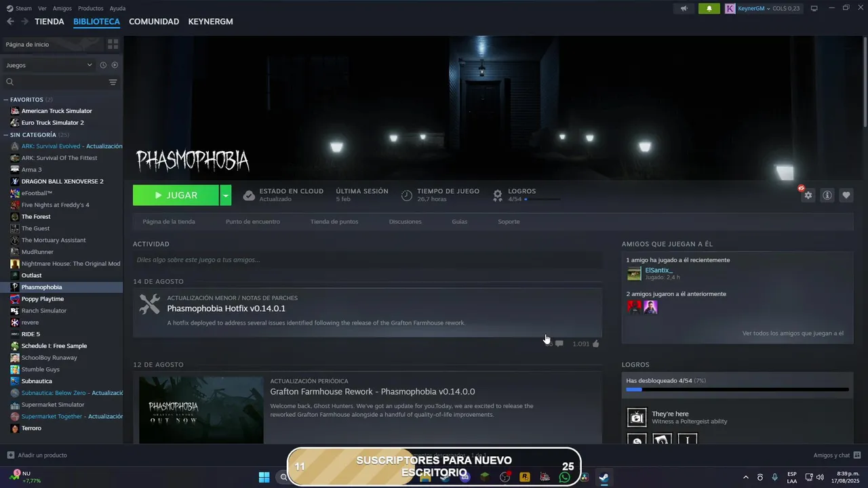Open the Soporte link
Viewport: 868px width, 488px height.
(509, 222)
